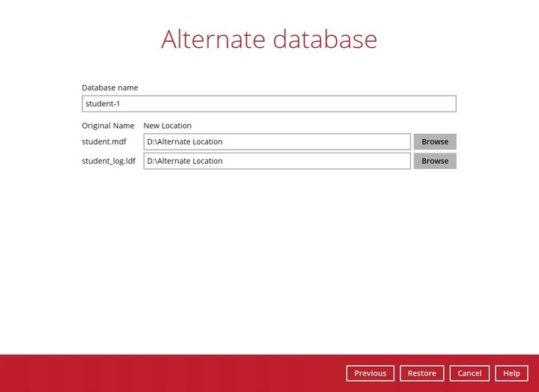Click the Database name input field
This screenshot has width=539, height=392.
coord(269,104)
